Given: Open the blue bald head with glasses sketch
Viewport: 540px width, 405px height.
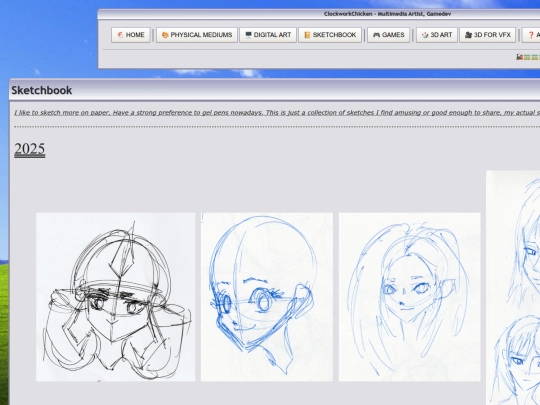Looking at the screenshot, I should tap(267, 297).
